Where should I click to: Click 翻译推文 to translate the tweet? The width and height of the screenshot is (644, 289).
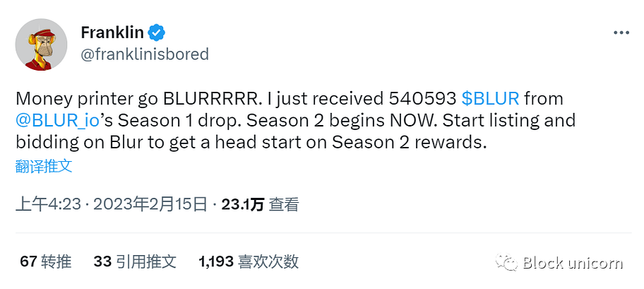(44, 165)
